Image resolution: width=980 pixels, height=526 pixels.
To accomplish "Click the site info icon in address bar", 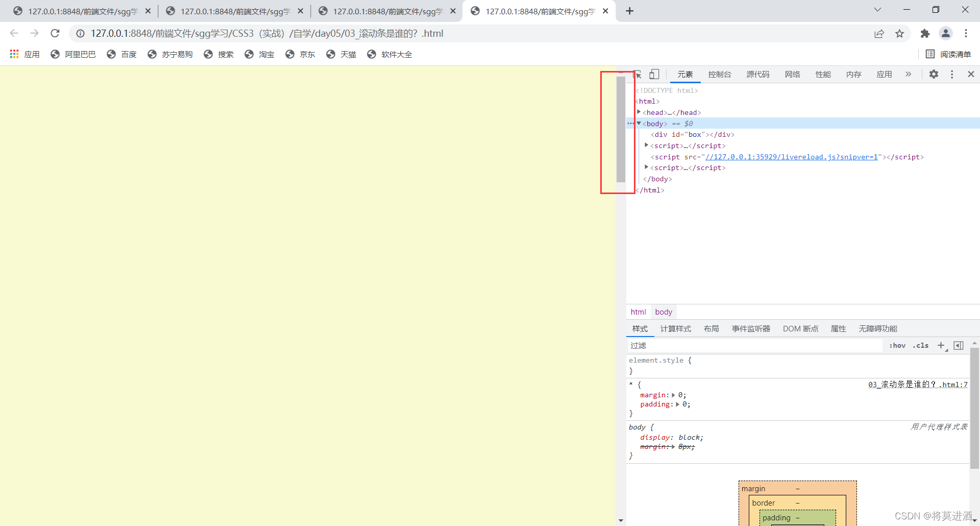I will click(x=80, y=34).
